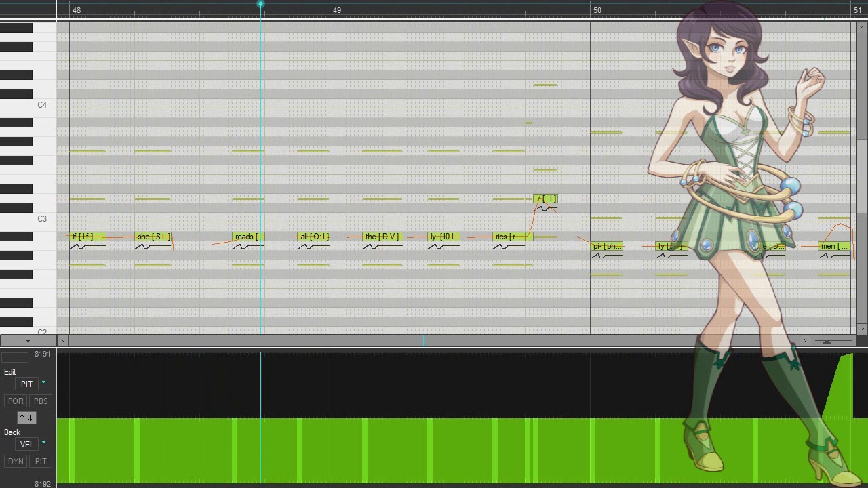Select the note 'she [ S i: ]'
Image resolution: width=868 pixels, height=488 pixels.
coord(153,237)
